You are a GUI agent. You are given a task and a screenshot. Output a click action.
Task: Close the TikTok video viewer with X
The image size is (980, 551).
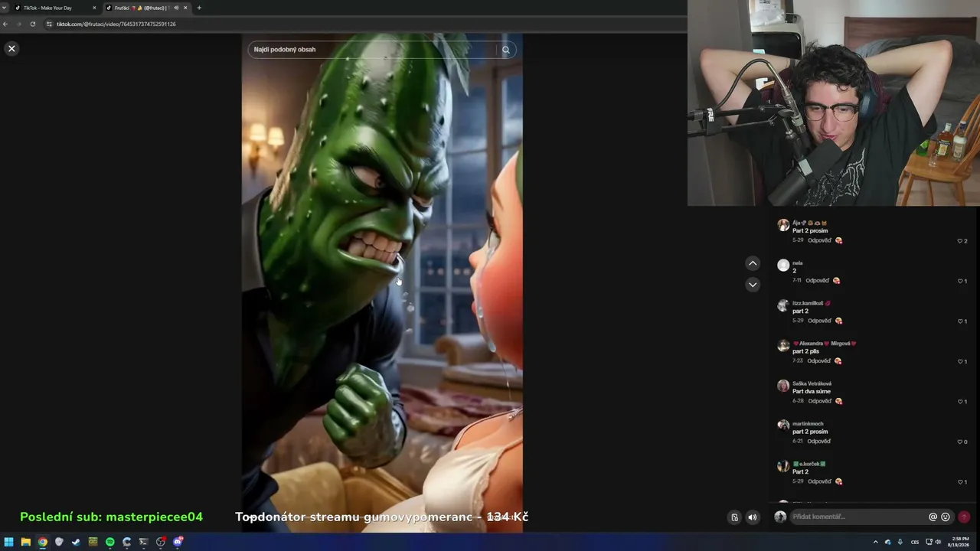(x=11, y=48)
